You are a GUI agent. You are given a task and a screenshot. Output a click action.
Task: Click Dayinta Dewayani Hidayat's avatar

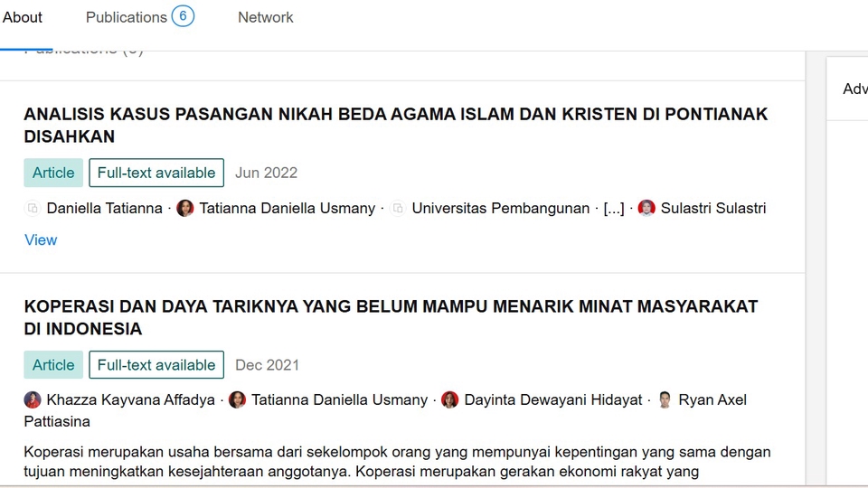tap(450, 399)
